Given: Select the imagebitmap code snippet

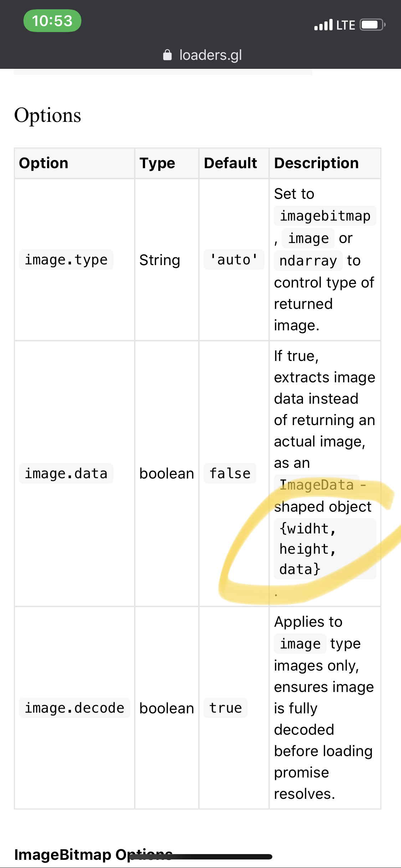Looking at the screenshot, I should click(325, 216).
